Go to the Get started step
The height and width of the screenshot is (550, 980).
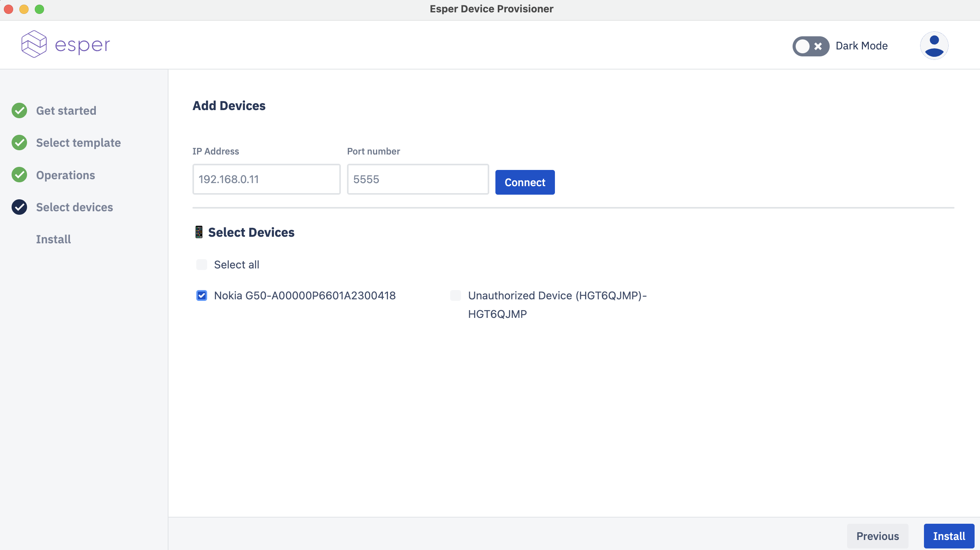point(66,110)
